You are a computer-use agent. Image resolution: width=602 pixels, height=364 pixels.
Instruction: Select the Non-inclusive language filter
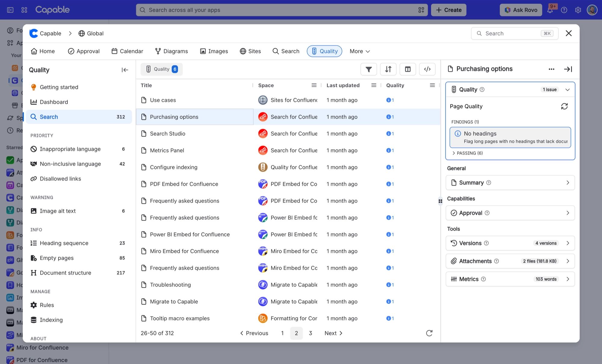pos(79,164)
